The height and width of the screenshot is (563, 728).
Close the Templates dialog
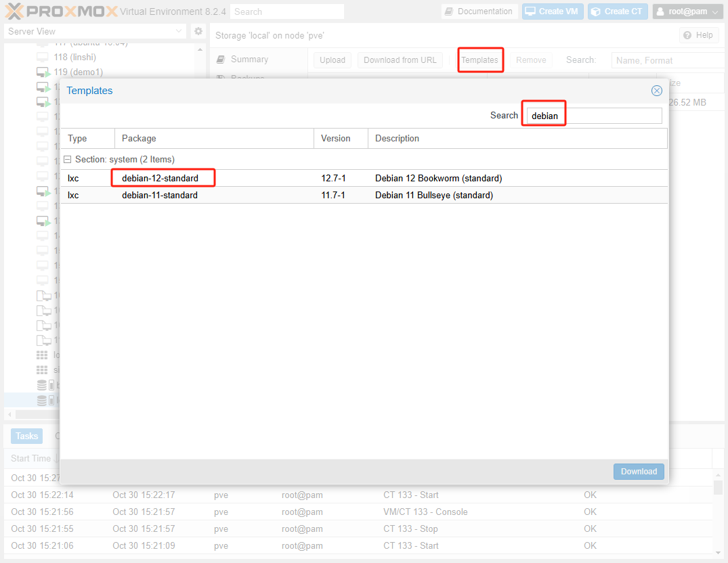click(x=656, y=91)
